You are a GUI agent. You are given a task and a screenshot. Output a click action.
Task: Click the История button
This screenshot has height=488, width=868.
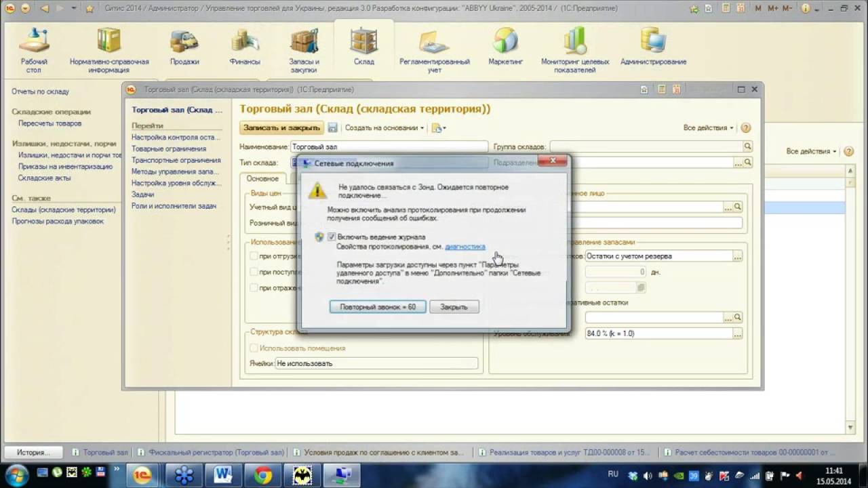(33, 452)
